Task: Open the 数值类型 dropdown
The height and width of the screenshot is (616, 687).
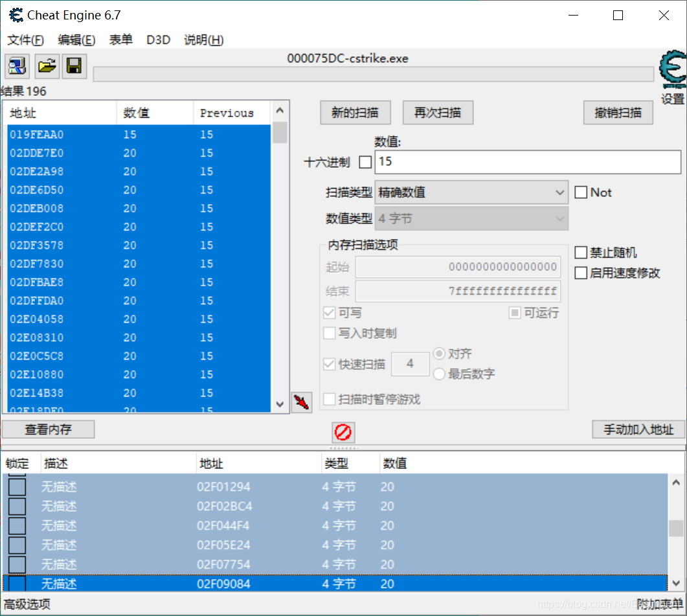Action: click(471, 218)
